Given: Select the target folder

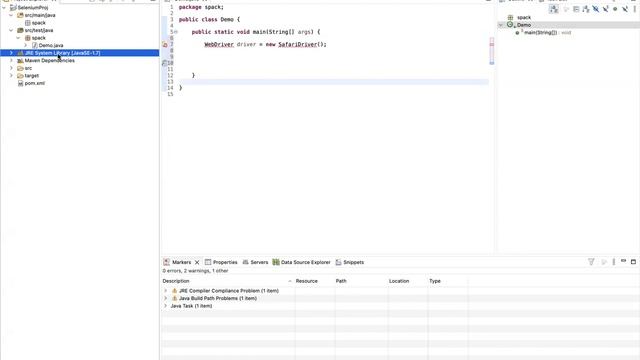Looking at the screenshot, I should coord(31,76).
